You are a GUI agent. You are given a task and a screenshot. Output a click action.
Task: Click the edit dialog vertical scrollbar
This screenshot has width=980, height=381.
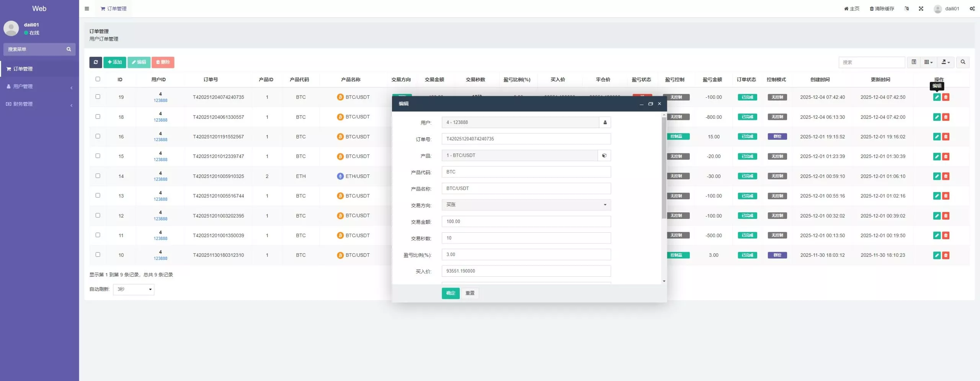click(664, 169)
